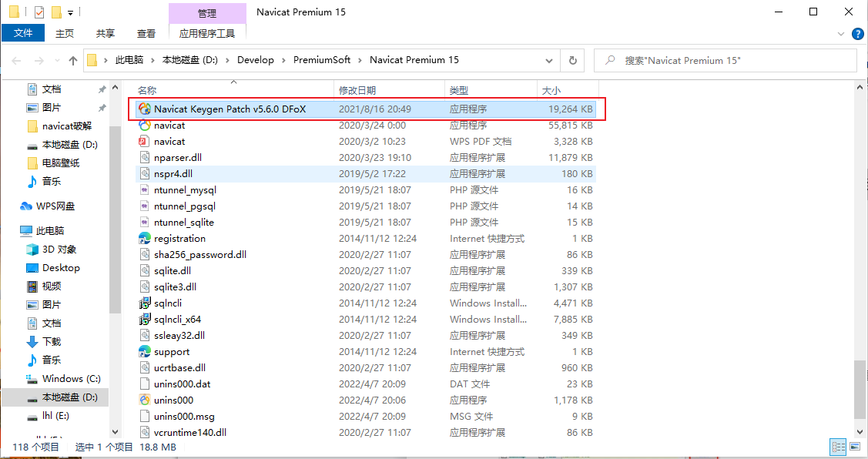This screenshot has height=459, width=868.
Task: Click the search Navicat Premium 15 box
Action: coord(726,60)
